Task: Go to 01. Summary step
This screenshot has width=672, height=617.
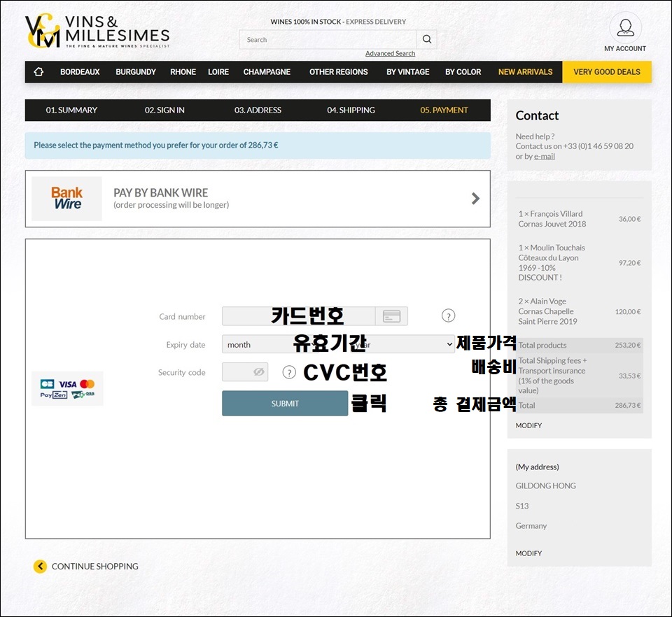Action: tap(71, 110)
